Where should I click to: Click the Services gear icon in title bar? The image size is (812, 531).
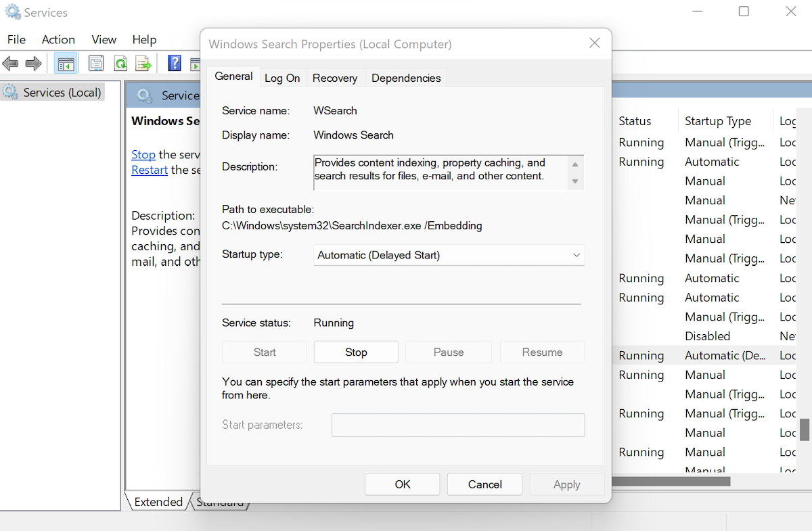14,11
